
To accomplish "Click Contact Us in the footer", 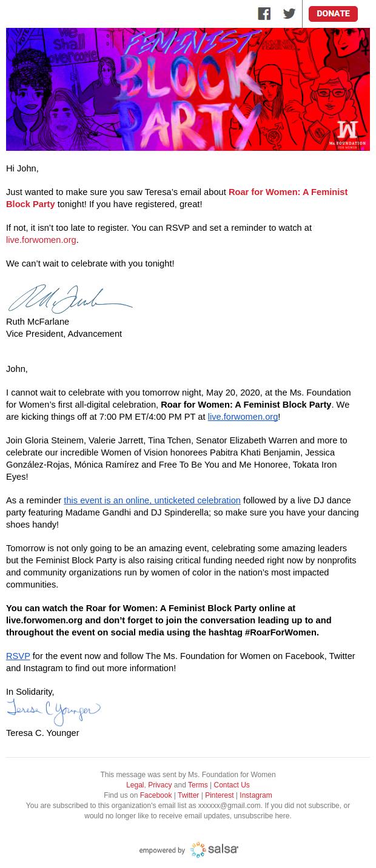I will coord(231,785).
